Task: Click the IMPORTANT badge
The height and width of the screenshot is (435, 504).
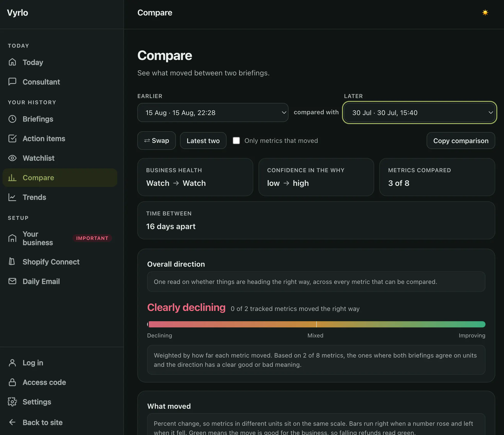Action: (92, 238)
